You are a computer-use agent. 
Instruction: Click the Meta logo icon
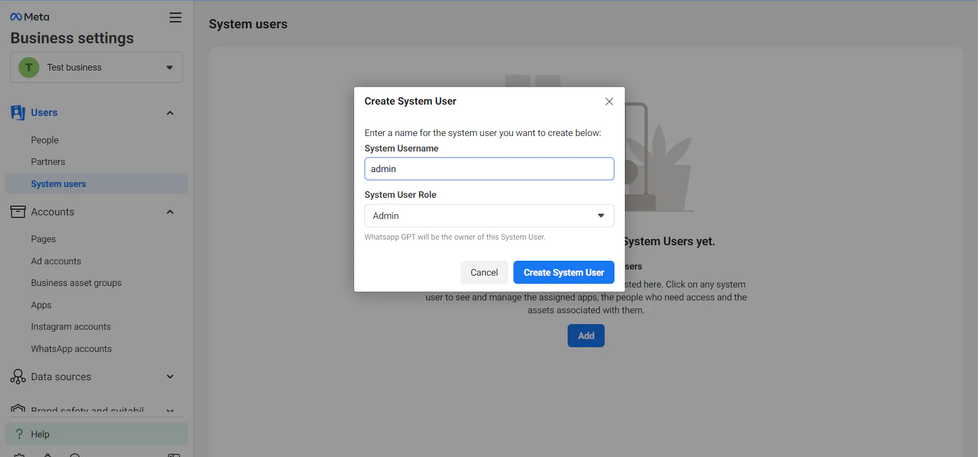tap(16, 17)
